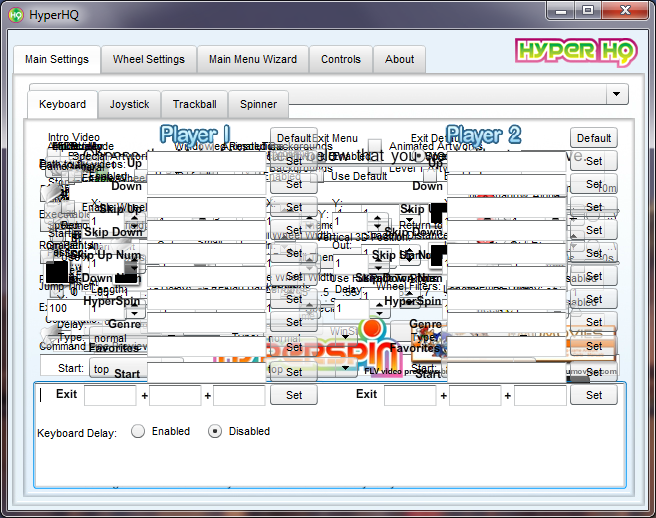656x518 pixels.
Task: Select the Joystick sub-tab
Action: [x=129, y=104]
